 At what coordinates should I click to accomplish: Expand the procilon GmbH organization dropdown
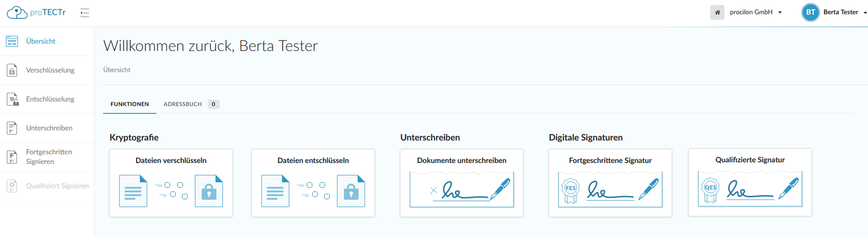tap(779, 12)
